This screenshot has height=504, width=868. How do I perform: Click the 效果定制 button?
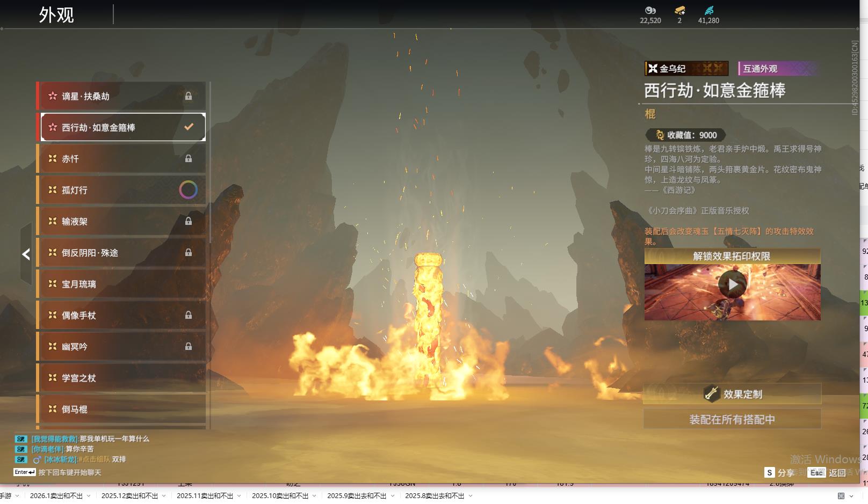click(732, 394)
